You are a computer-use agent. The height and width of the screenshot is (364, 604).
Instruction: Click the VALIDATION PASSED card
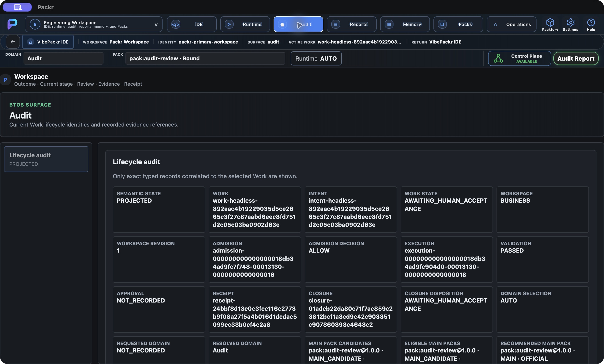point(542,260)
